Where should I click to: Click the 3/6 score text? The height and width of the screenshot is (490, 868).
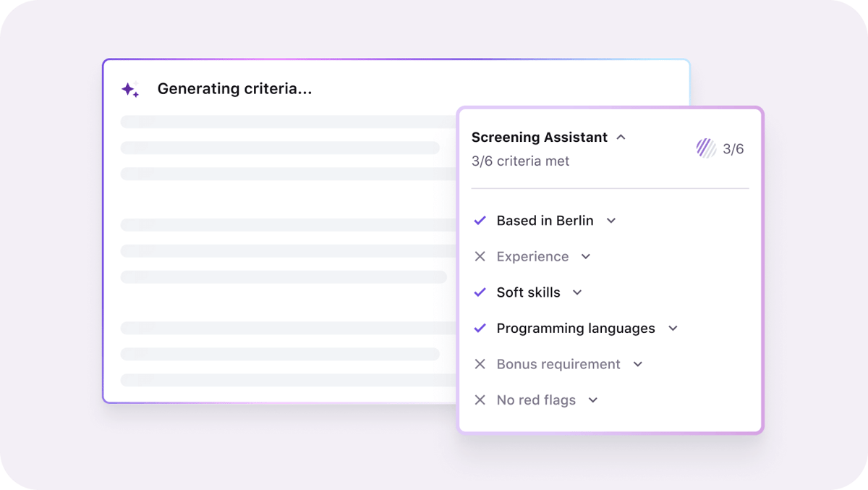tap(733, 149)
